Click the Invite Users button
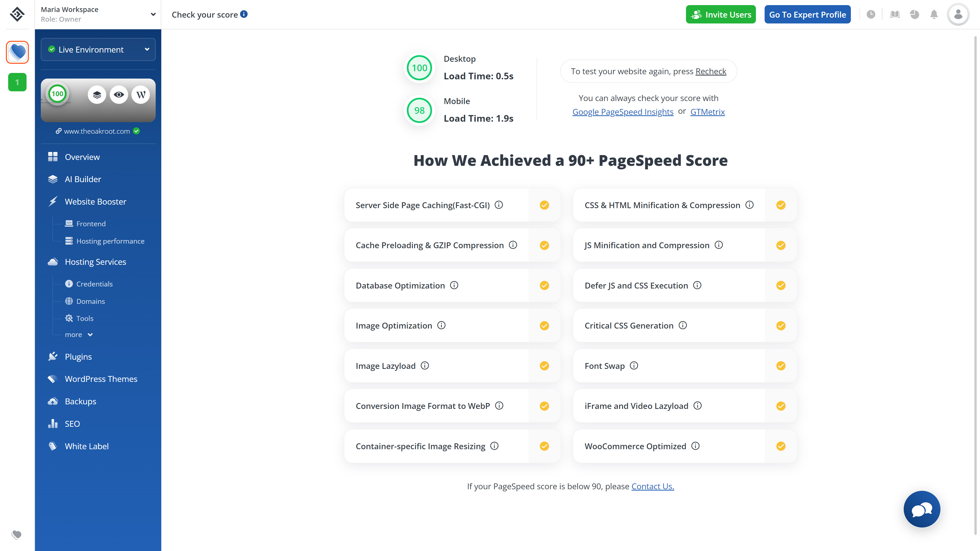The width and height of the screenshot is (980, 551). [x=720, y=15]
